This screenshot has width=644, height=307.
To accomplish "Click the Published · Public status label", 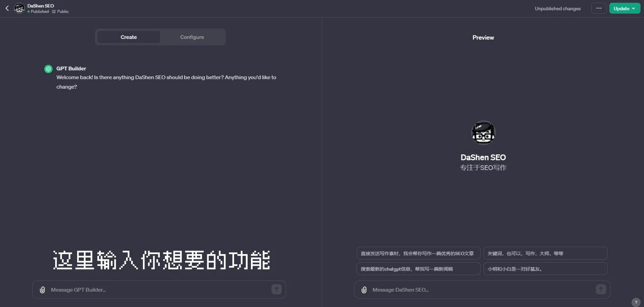I will [48, 11].
